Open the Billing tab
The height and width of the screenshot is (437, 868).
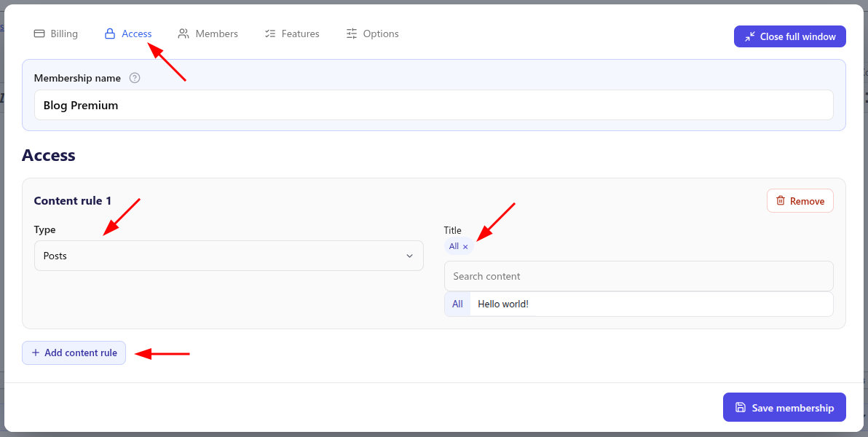pyautogui.click(x=56, y=34)
